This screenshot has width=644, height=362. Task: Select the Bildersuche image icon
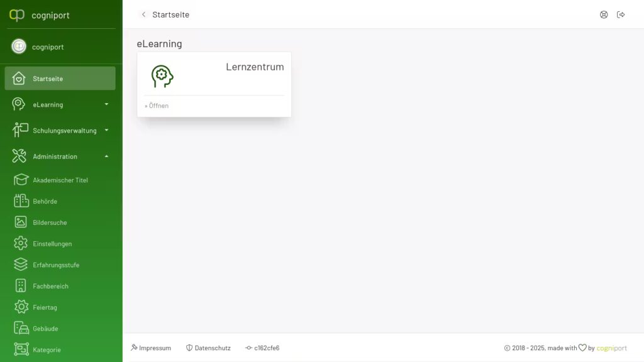coord(21,222)
